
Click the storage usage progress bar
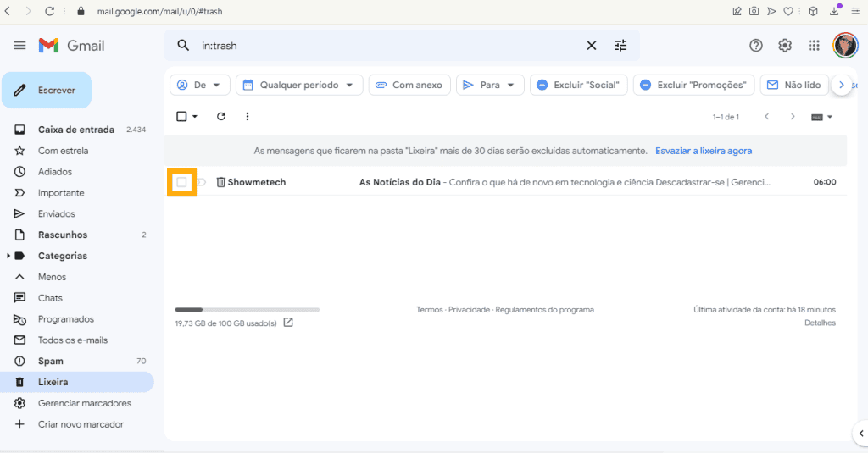point(248,309)
